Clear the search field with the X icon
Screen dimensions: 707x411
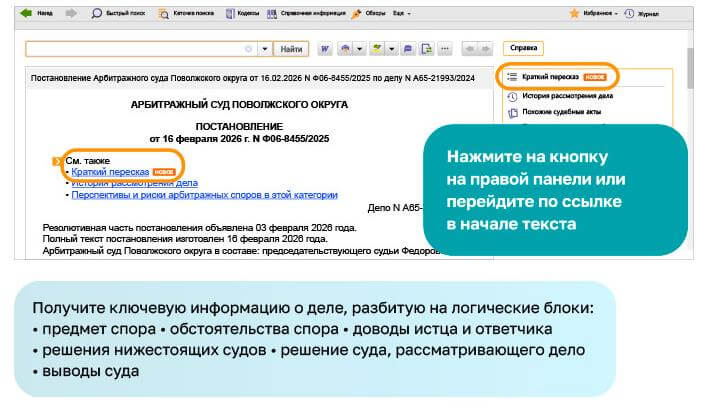(249, 48)
